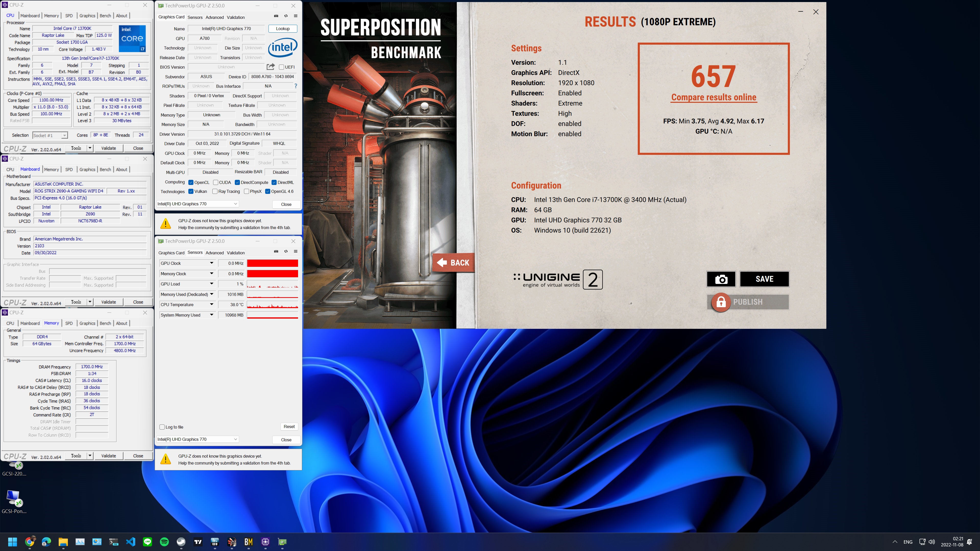
Task: Expand the Memory Clock sensor dropdown
Action: 212,274
